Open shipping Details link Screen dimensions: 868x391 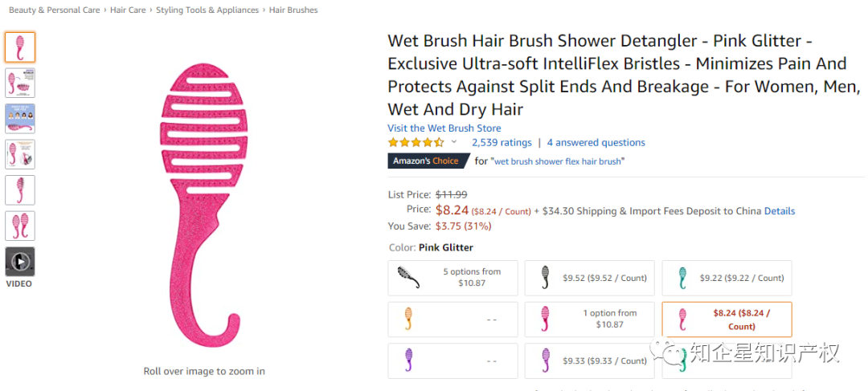[780, 211]
